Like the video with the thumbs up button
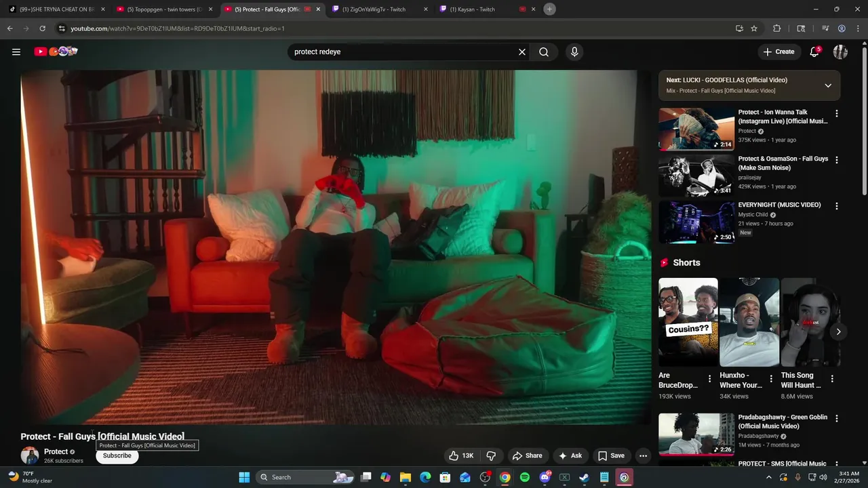The image size is (868, 488). 460,455
